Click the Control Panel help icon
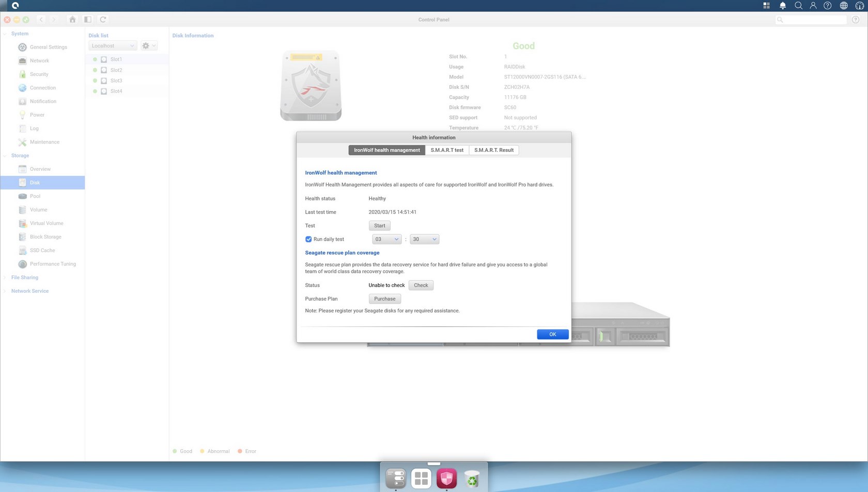Screen dimensions: 868x492 pos(856,20)
